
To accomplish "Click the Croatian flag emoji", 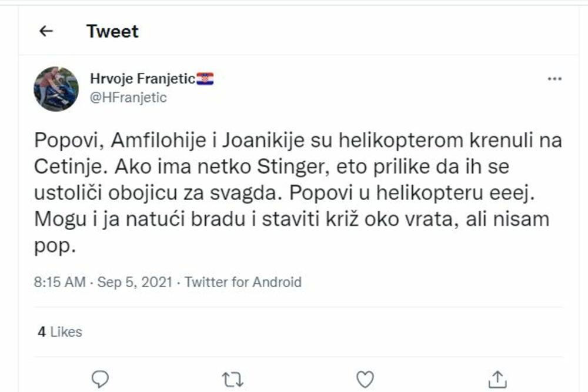I will coord(205,78).
